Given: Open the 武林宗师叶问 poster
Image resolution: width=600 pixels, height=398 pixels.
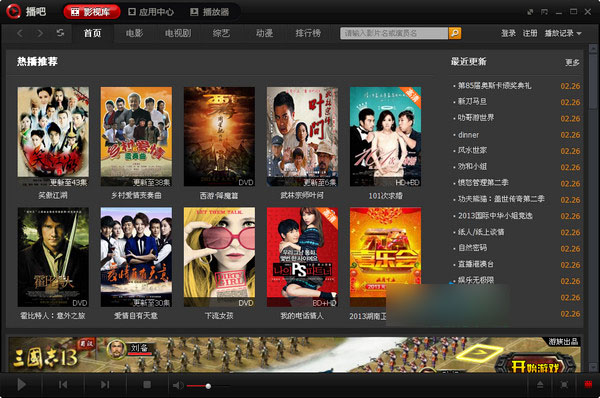Looking at the screenshot, I should point(302,137).
